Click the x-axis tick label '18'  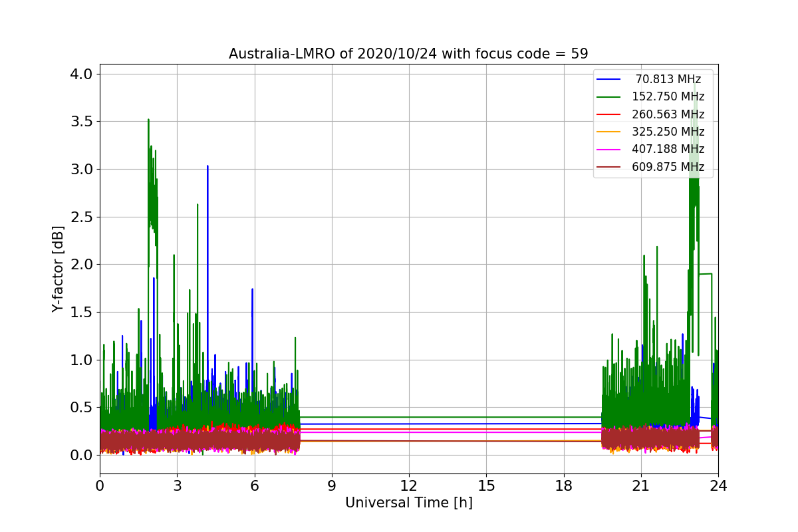(x=564, y=486)
